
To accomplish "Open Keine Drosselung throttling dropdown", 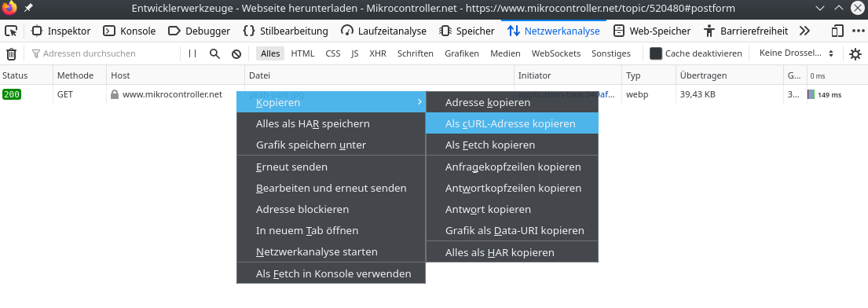I will [x=797, y=53].
